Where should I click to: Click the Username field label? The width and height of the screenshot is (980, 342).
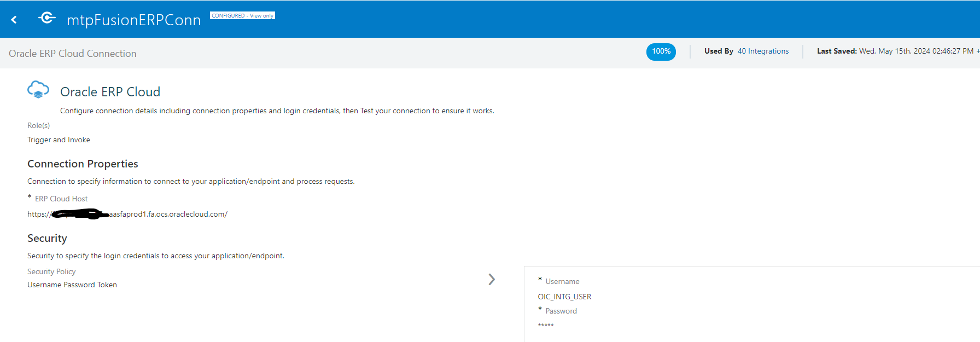[562, 281]
